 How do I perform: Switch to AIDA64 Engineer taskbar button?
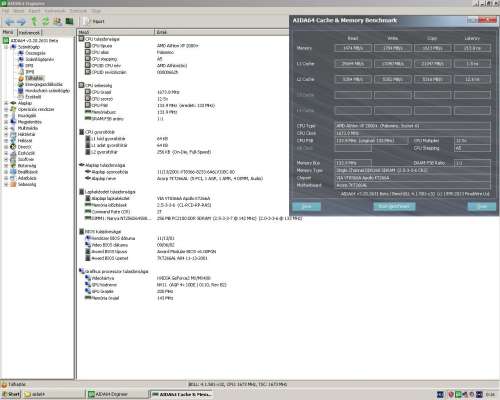[117, 394]
